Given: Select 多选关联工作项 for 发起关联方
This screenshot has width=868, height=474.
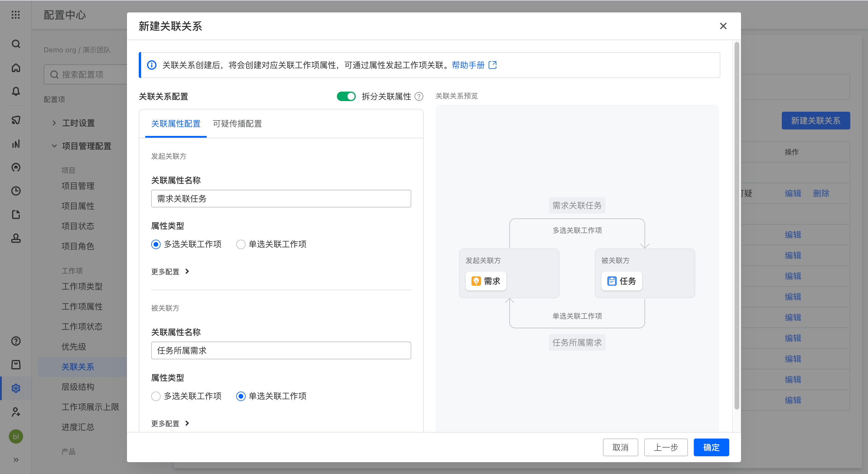Looking at the screenshot, I should click(x=156, y=244).
